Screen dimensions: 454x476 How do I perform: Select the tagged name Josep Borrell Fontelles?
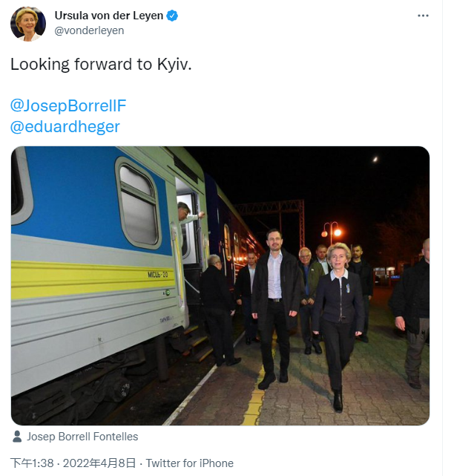click(x=82, y=437)
